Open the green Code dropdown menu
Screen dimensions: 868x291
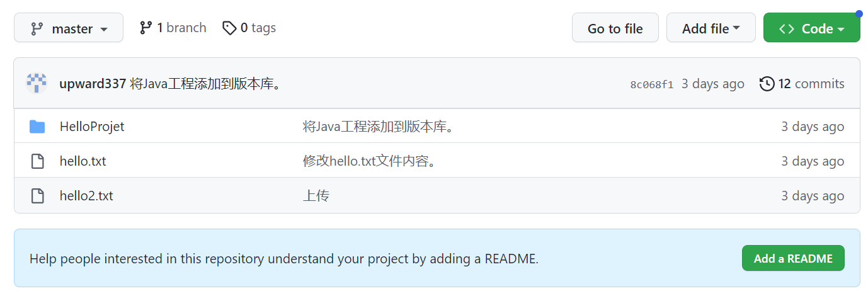click(811, 28)
